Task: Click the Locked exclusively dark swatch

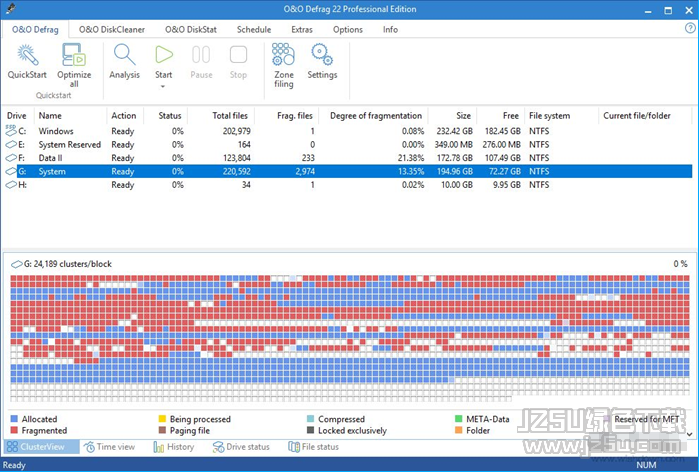Action: pos(310,431)
